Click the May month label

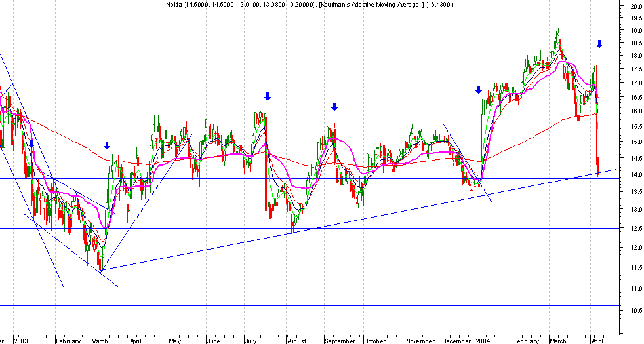pyautogui.click(x=175, y=341)
